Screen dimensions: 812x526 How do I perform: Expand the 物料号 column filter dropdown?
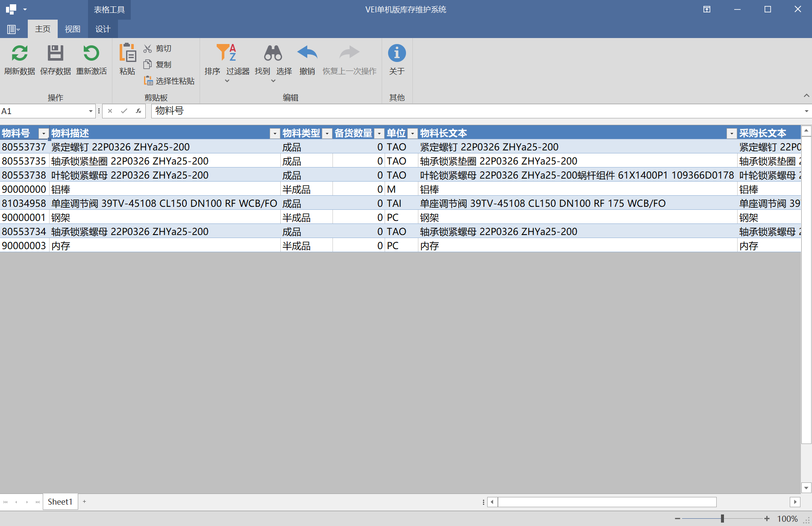[x=43, y=134]
